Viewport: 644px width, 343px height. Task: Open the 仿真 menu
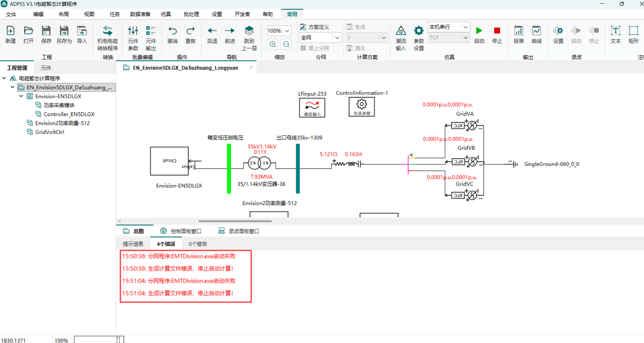[166, 14]
